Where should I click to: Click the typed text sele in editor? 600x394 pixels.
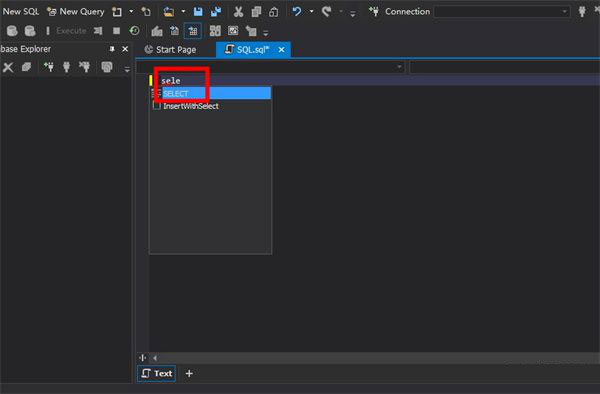[x=171, y=81]
